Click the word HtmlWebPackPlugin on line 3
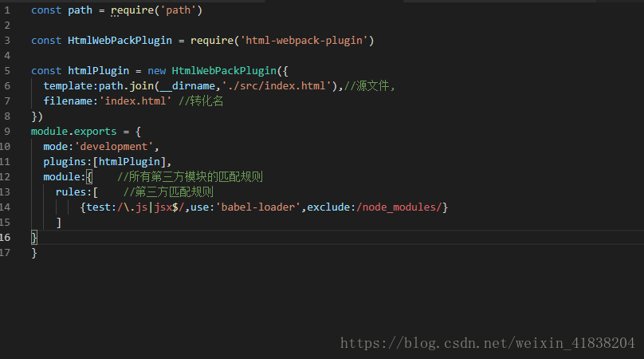The height and width of the screenshot is (359, 644). coord(120,41)
